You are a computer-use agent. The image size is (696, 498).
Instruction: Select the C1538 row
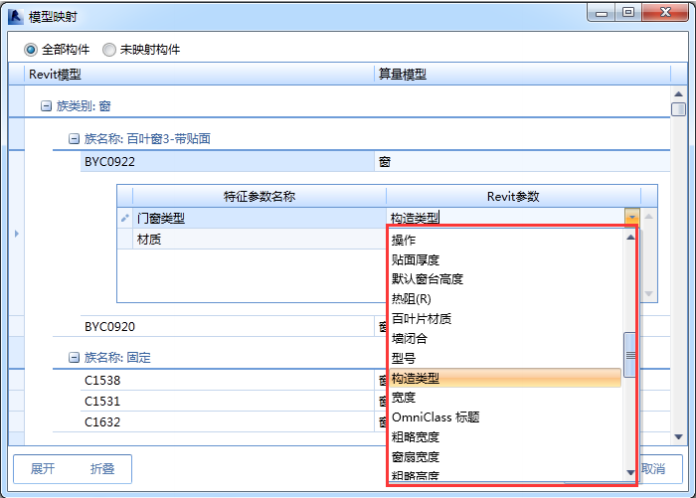[x=227, y=380]
